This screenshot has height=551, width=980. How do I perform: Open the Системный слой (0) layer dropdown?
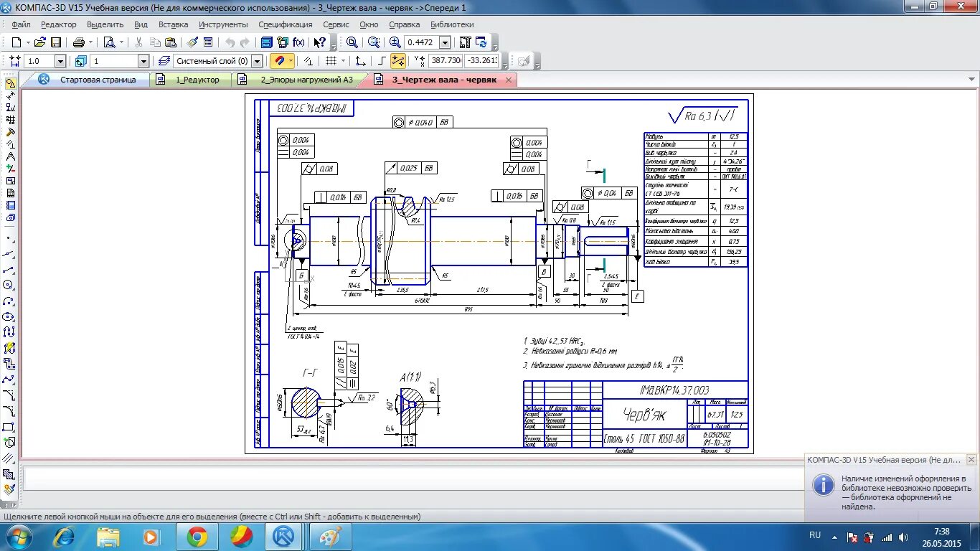(257, 62)
